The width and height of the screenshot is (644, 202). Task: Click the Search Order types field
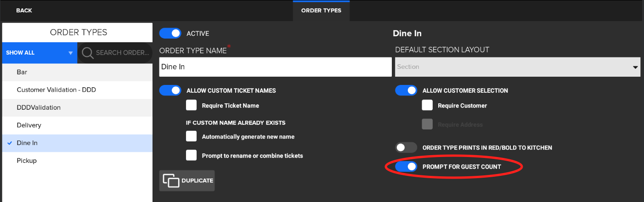(122, 53)
